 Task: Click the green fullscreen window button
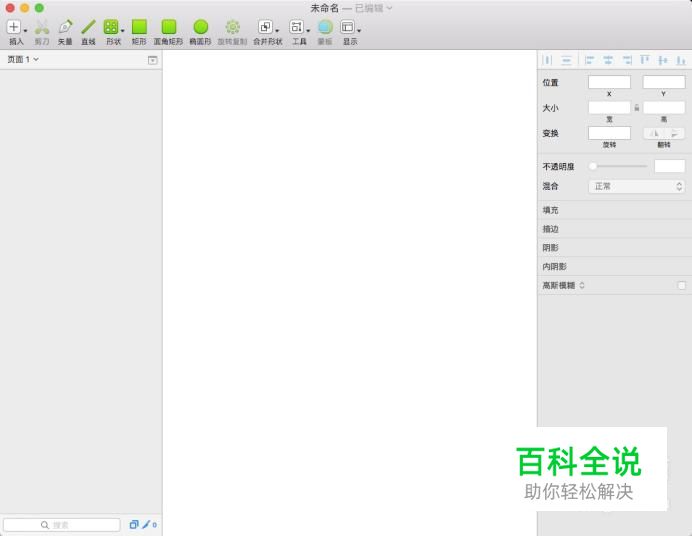[x=39, y=8]
